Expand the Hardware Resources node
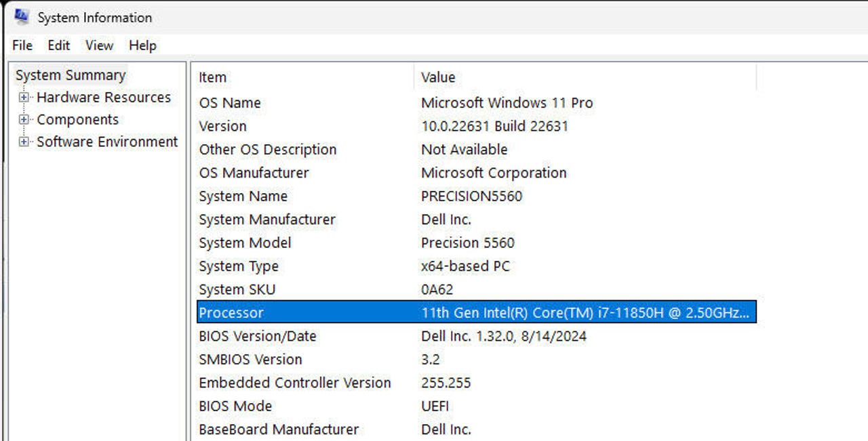 click(24, 98)
